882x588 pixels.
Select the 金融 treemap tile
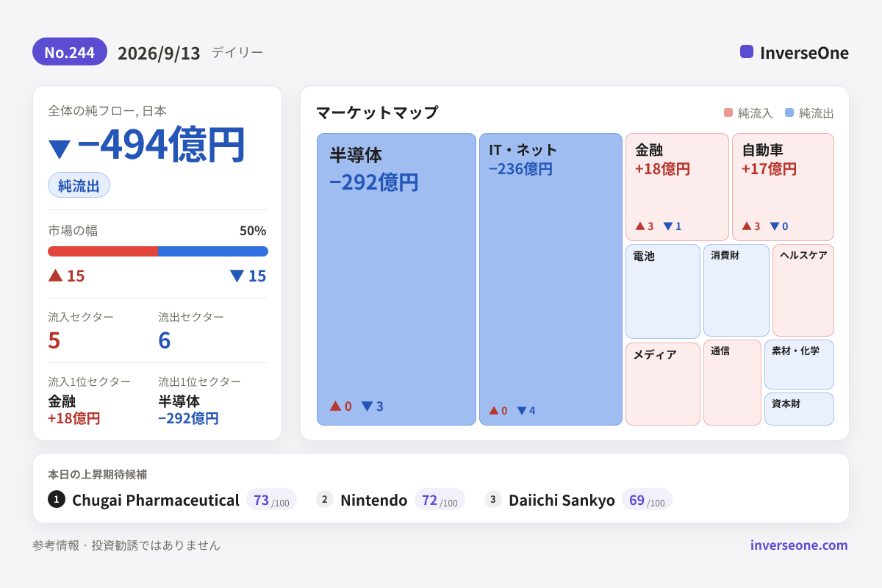pyautogui.click(x=677, y=187)
